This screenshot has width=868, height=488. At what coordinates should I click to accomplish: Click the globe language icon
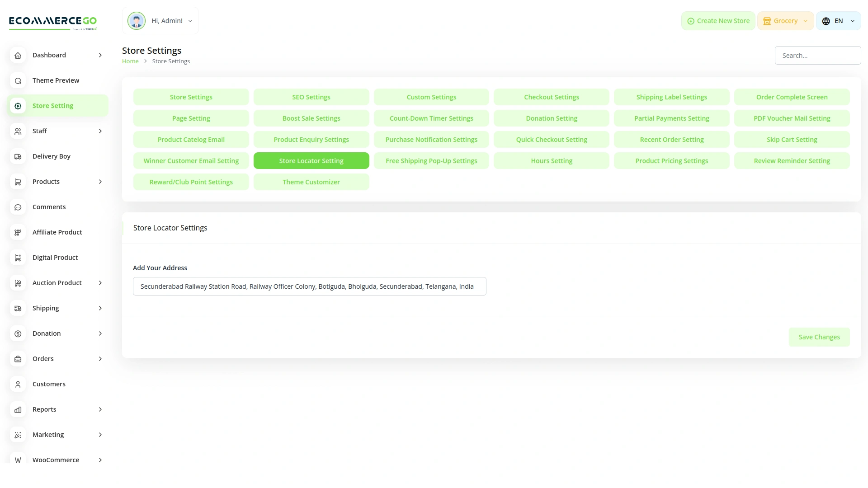826,21
